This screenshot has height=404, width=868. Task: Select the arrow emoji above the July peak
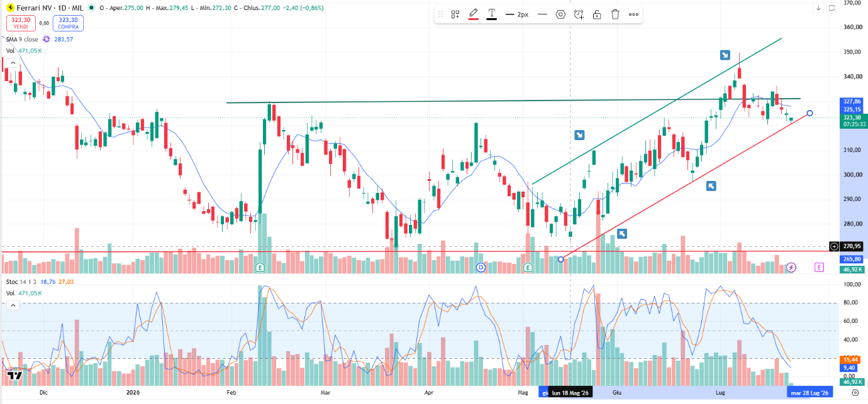coord(725,55)
